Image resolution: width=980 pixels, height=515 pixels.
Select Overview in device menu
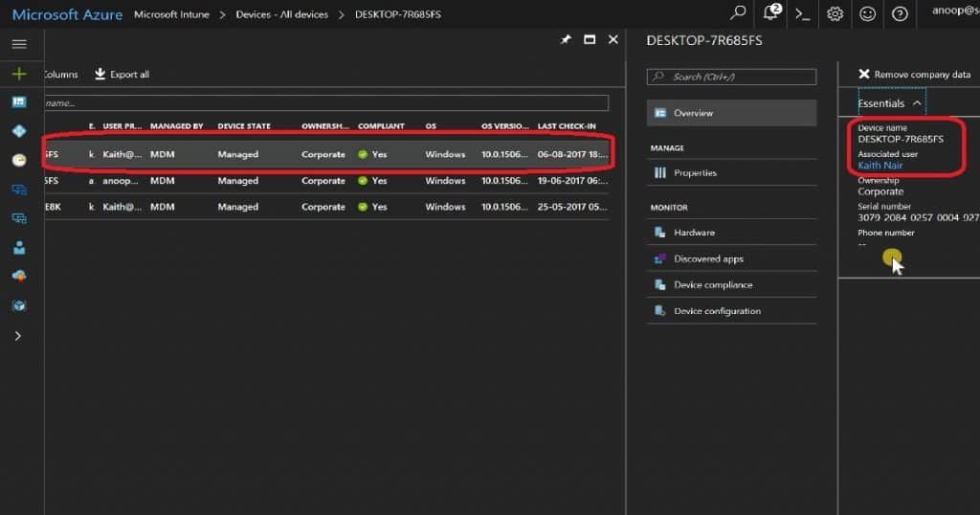coord(731,113)
